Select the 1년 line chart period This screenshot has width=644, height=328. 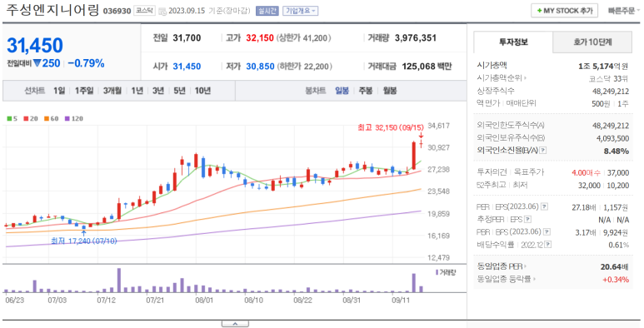(137, 91)
